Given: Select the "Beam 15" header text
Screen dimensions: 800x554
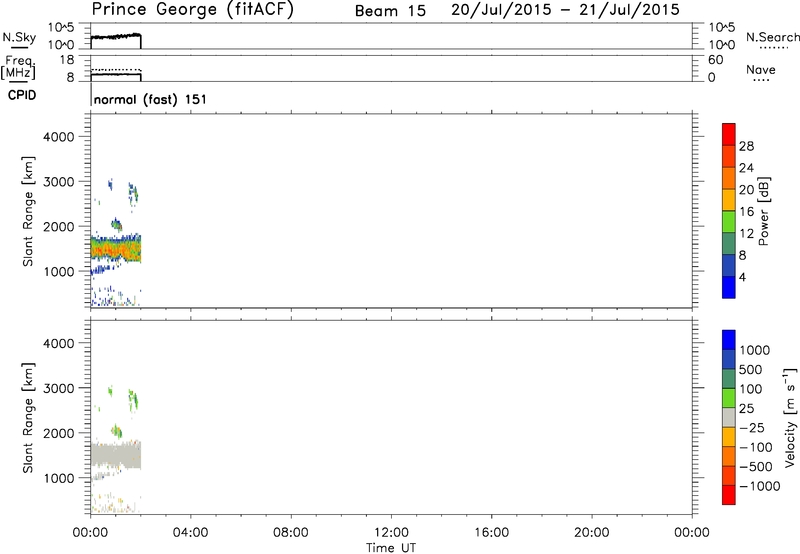Looking at the screenshot, I should tap(390, 11).
